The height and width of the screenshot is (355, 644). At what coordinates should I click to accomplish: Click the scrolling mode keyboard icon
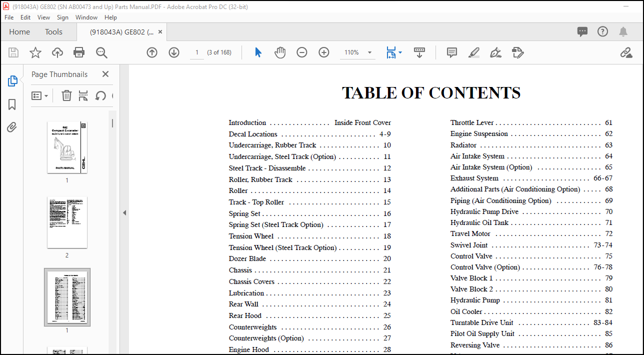point(419,52)
